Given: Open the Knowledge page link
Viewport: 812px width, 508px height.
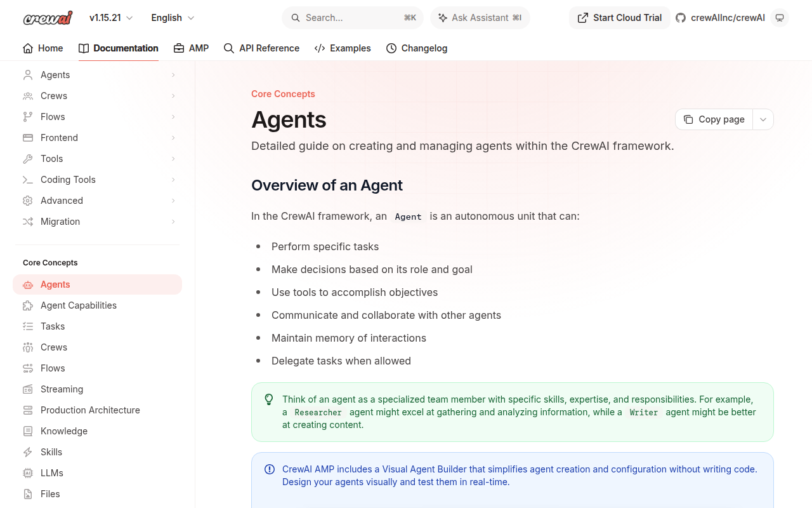Looking at the screenshot, I should (x=97, y=431).
